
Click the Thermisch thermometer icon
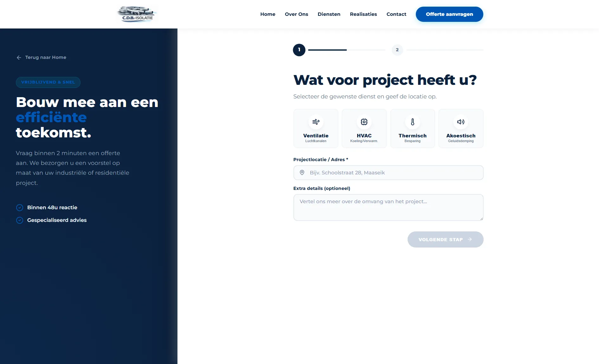point(413,122)
